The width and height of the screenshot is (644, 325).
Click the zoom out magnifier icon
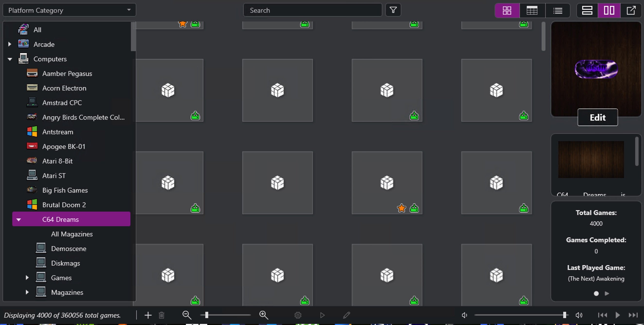pos(187,315)
